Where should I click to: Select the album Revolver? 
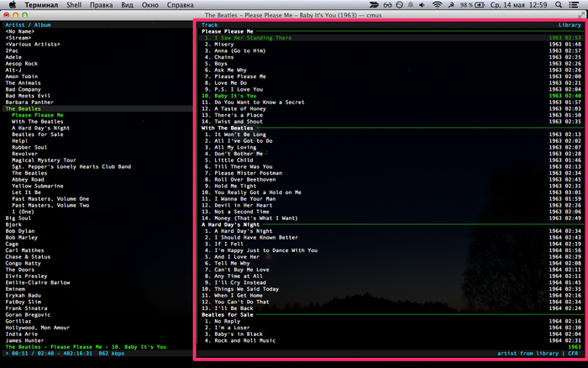pos(24,154)
